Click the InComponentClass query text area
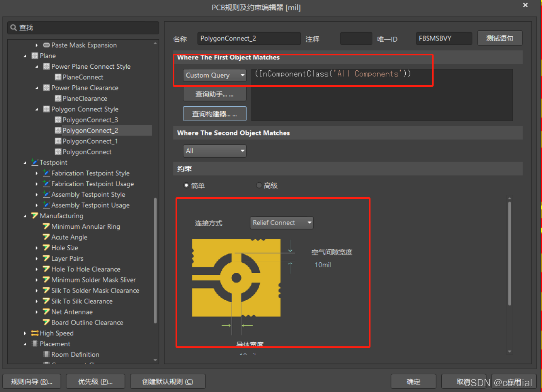Screen dimensions: 542x392 click(382, 95)
